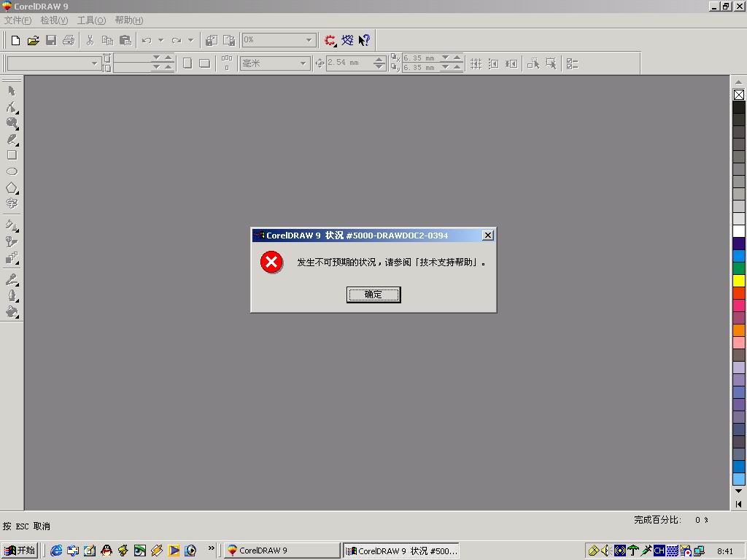This screenshot has height=560, width=747.
Task: Select the Shape tool
Action: pos(12,107)
